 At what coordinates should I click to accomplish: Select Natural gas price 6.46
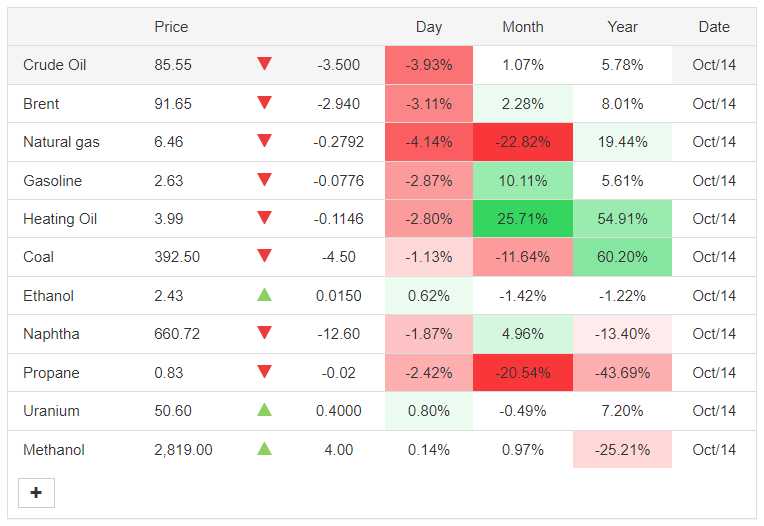169,142
